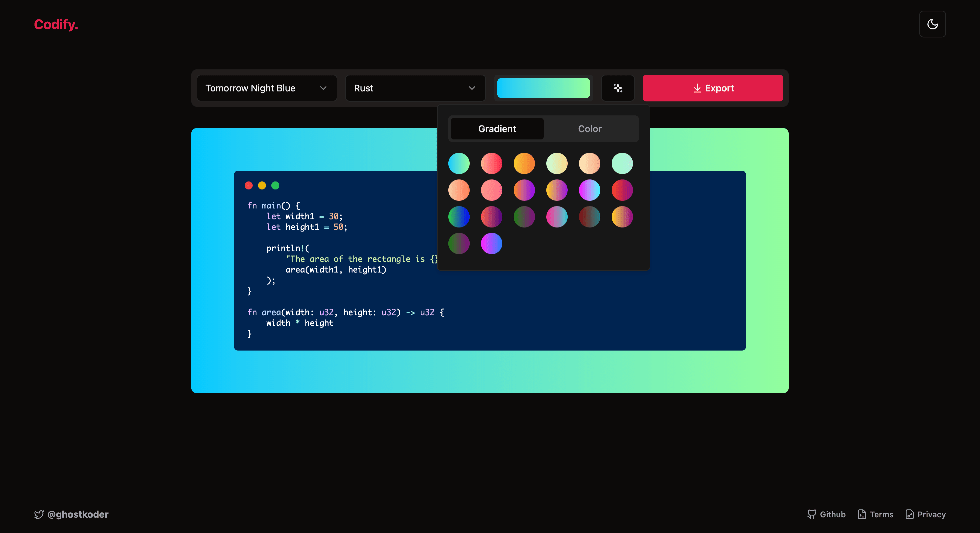980x533 pixels.
Task: Pick the red-to-magenta swatch ending second row
Action: click(x=622, y=190)
